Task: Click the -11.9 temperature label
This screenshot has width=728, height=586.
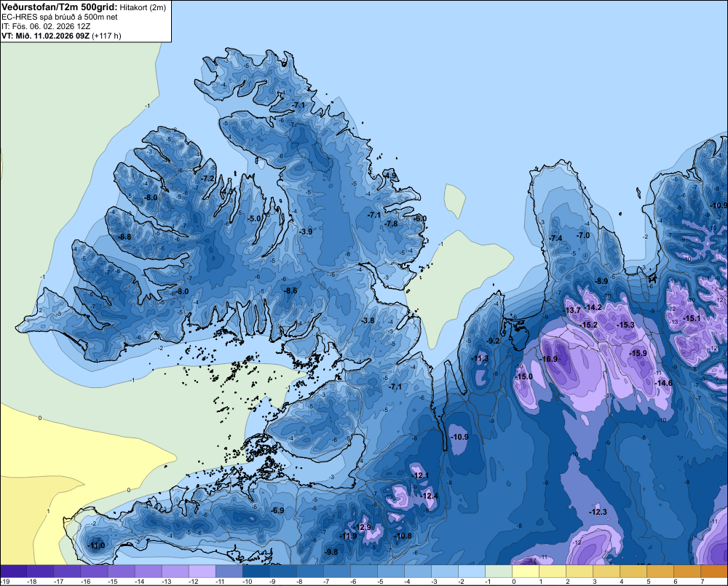Action: click(348, 536)
